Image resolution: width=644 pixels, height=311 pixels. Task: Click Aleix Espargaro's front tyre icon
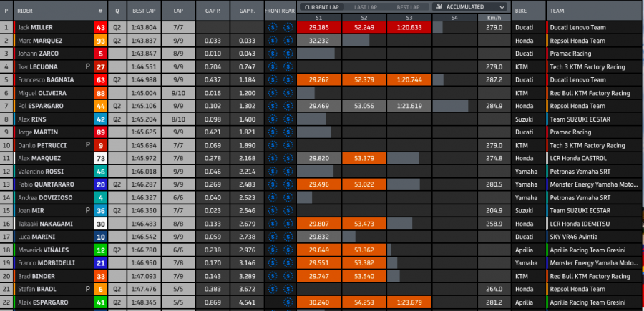(x=273, y=302)
